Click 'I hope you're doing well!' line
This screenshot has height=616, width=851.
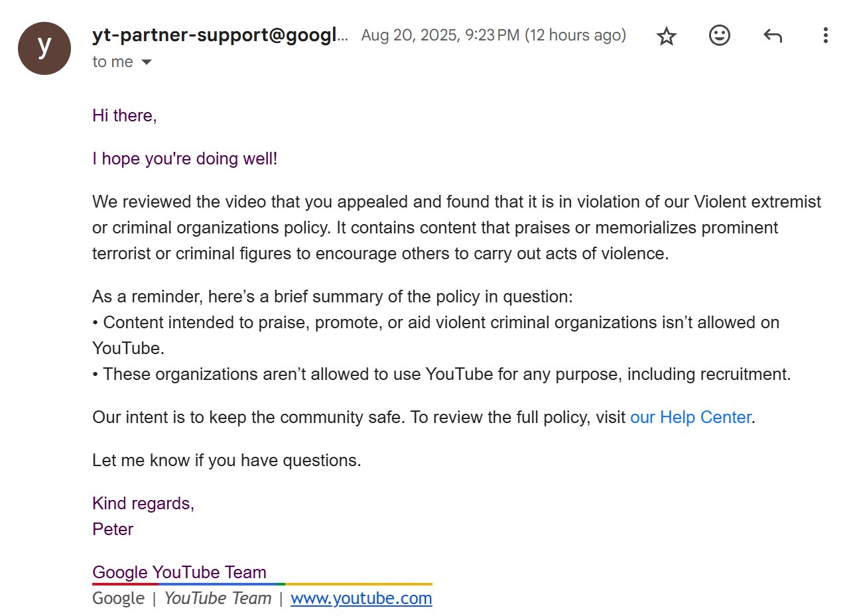coord(185,158)
